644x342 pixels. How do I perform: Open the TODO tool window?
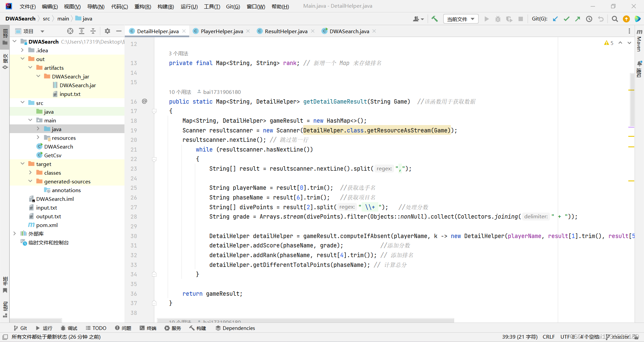[x=96, y=328]
